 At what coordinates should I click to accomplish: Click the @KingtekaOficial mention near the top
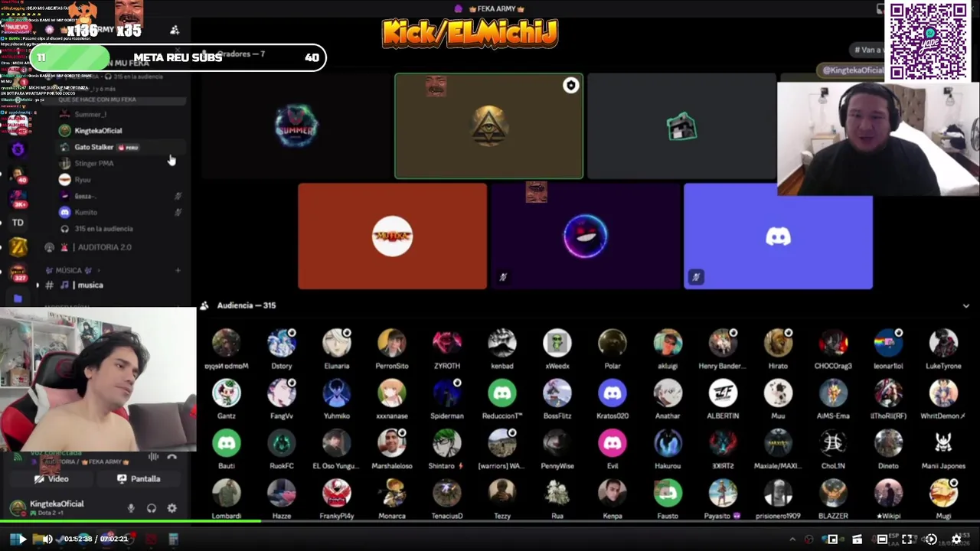tap(853, 70)
